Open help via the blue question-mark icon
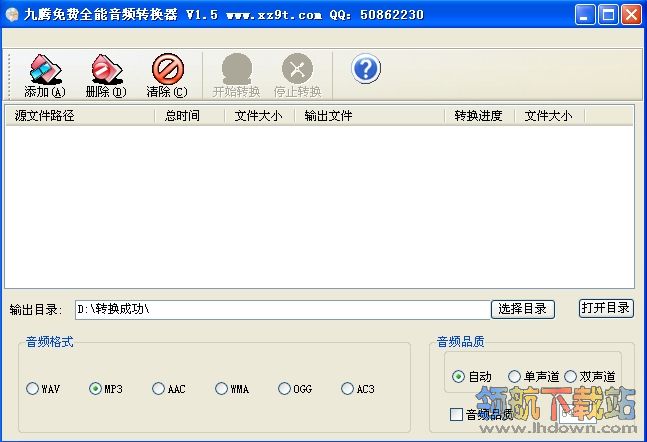Screen dimensions: 647x442 (366, 69)
